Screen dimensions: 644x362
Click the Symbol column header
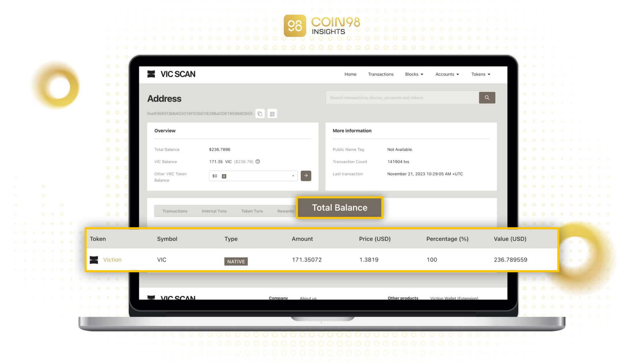pos(167,239)
